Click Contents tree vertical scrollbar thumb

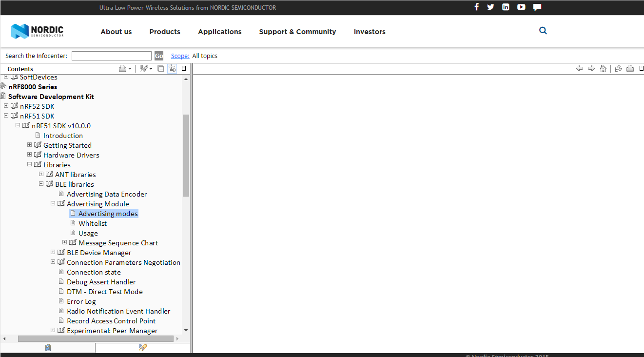point(186,155)
